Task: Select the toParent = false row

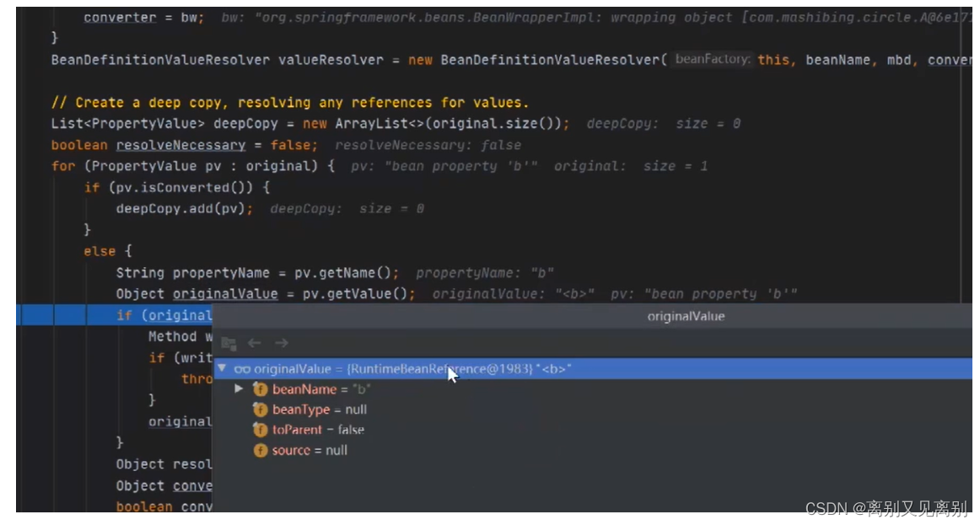Action: tap(593, 430)
